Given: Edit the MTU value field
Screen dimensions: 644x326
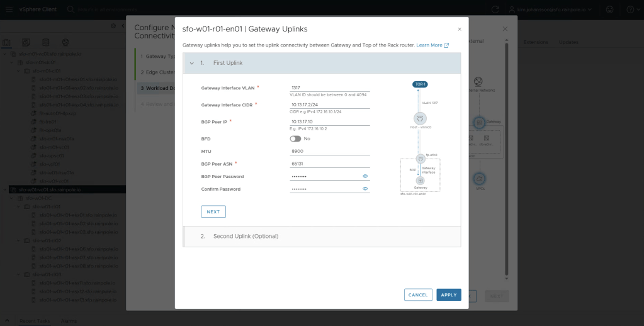Looking at the screenshot, I should pos(329,152).
